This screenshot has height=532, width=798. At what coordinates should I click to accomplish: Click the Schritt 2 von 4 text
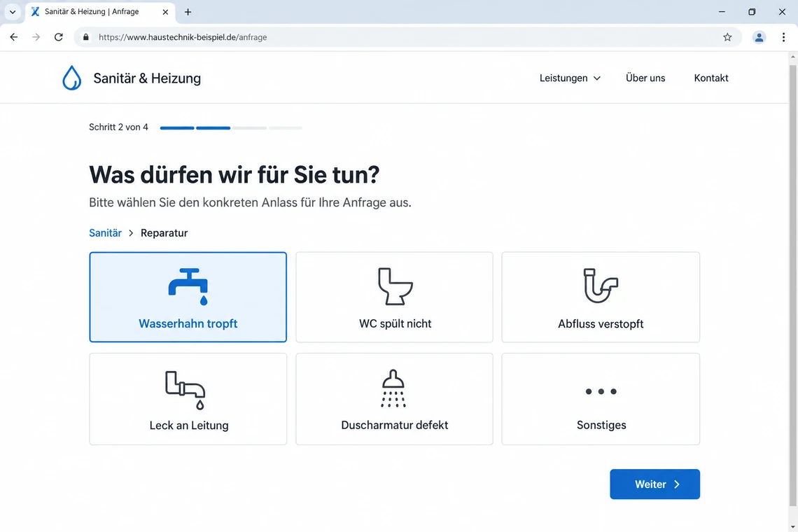click(118, 127)
